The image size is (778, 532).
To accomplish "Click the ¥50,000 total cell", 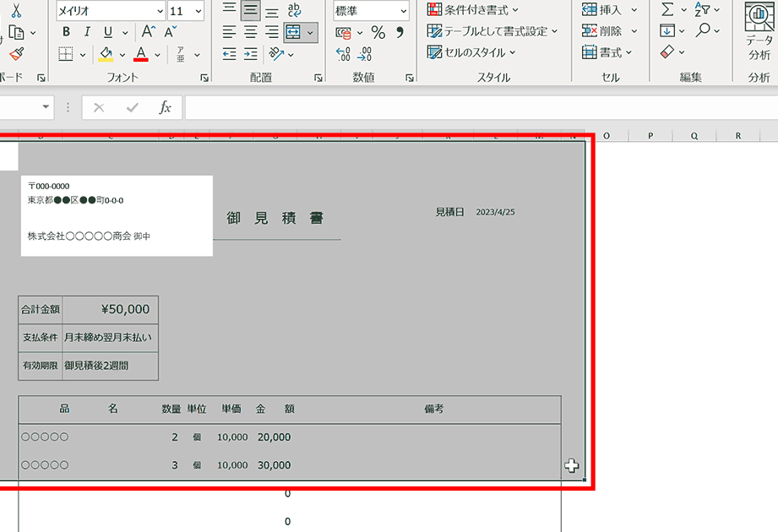I will point(110,310).
